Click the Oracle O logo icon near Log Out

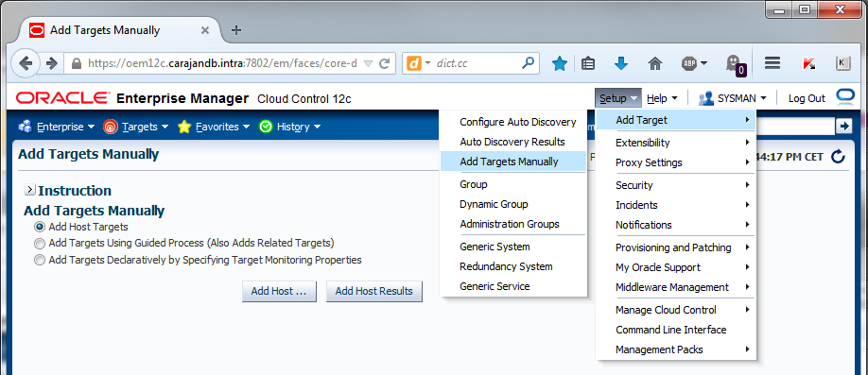[845, 96]
